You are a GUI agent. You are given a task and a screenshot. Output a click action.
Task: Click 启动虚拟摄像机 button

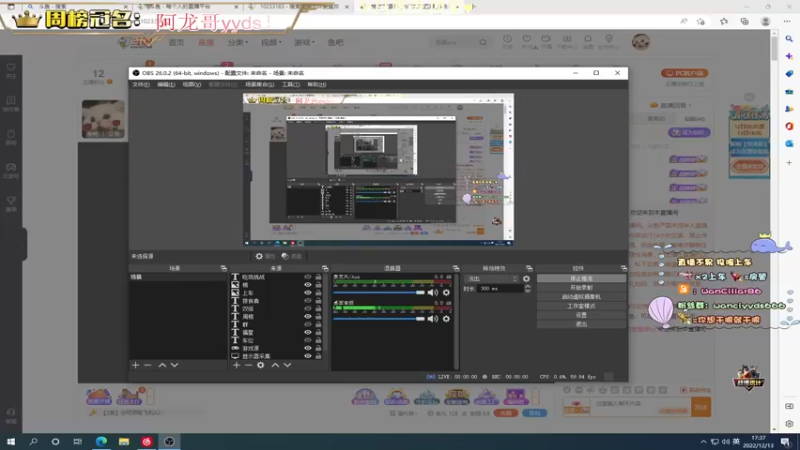point(581,297)
